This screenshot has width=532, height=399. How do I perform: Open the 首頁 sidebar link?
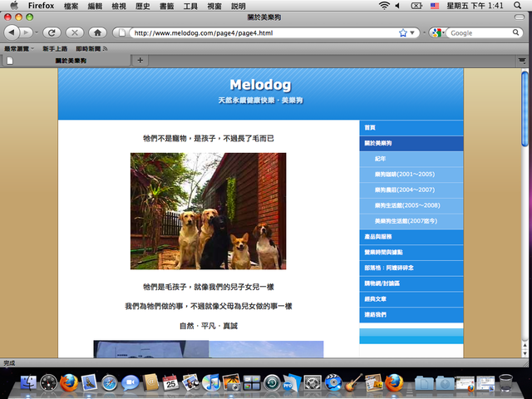tap(370, 127)
